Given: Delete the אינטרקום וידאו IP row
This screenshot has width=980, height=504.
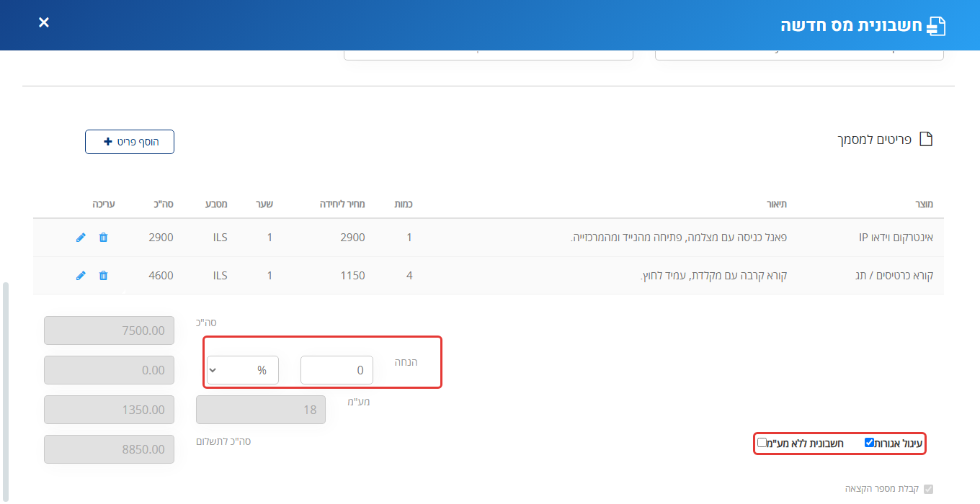Looking at the screenshot, I should pos(103,237).
